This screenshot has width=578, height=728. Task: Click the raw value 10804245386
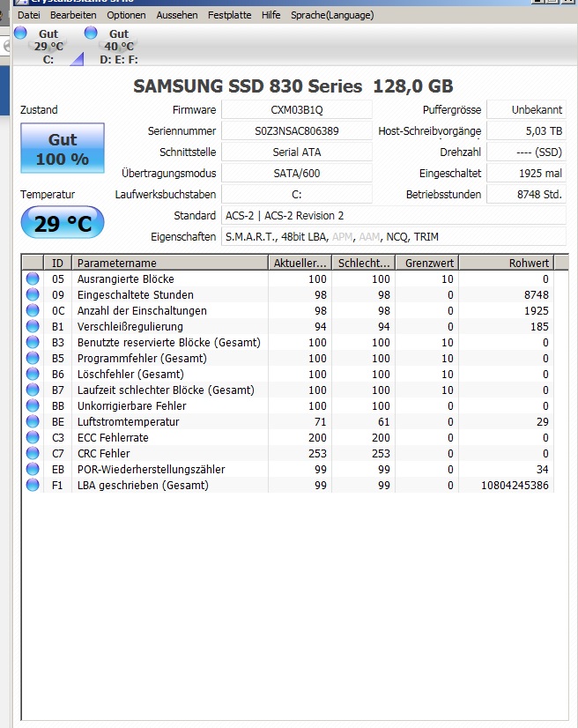(x=515, y=485)
